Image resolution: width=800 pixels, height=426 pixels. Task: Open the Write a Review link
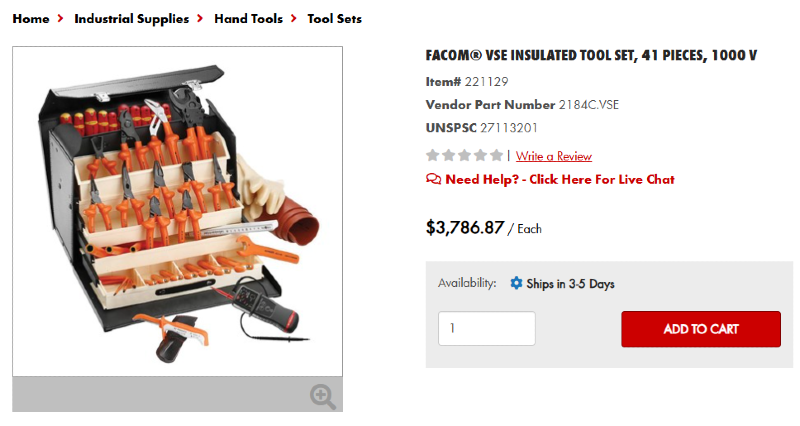[x=554, y=156]
